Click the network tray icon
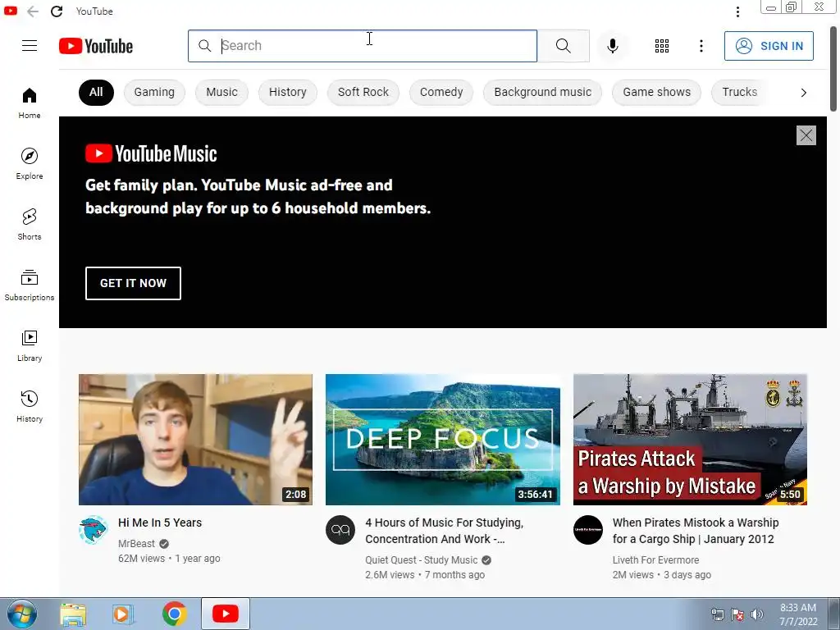 pyautogui.click(x=717, y=614)
